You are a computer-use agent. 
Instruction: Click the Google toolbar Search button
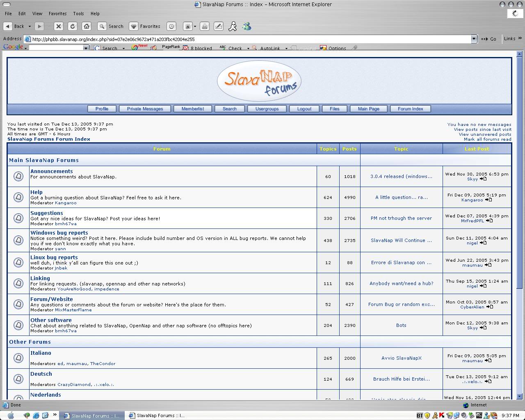tap(106, 48)
